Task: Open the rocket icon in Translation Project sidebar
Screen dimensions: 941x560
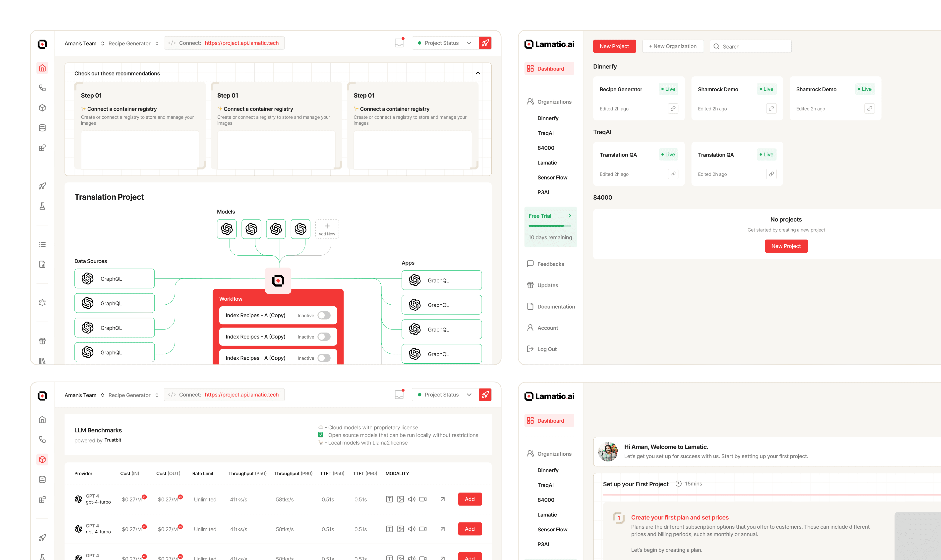Action: [42, 186]
